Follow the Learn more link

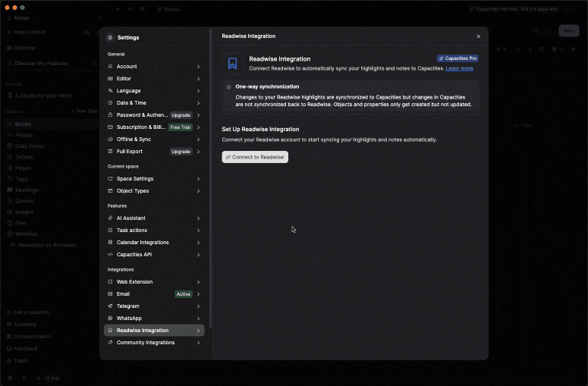coord(459,68)
